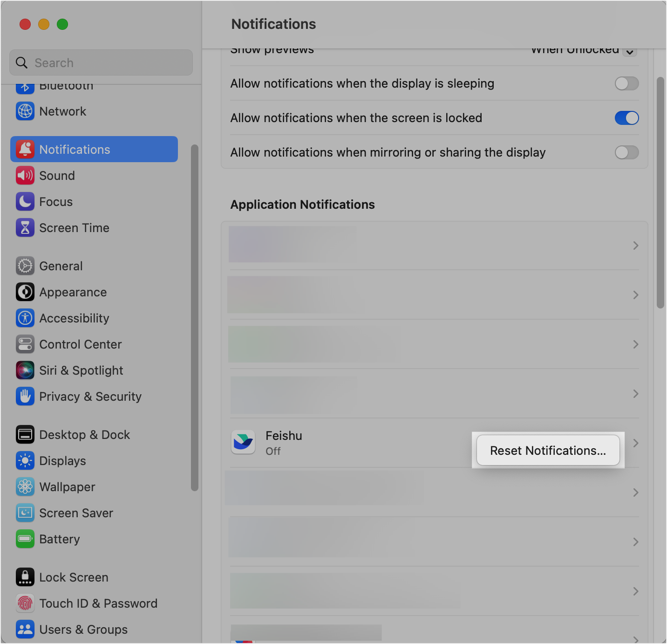Open Siri & Spotlight settings
Viewport: 667px width, 644px height.
click(x=81, y=370)
